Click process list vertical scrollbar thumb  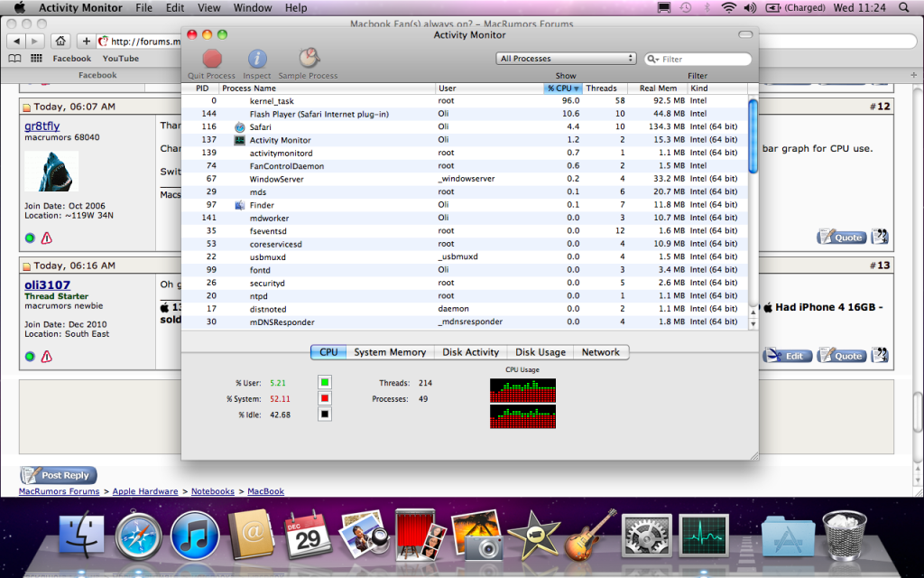click(753, 136)
